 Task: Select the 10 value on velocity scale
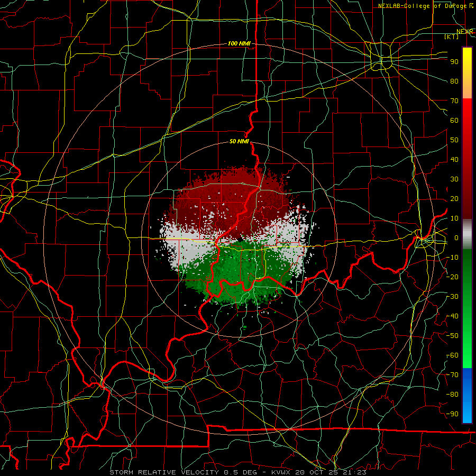(454, 218)
